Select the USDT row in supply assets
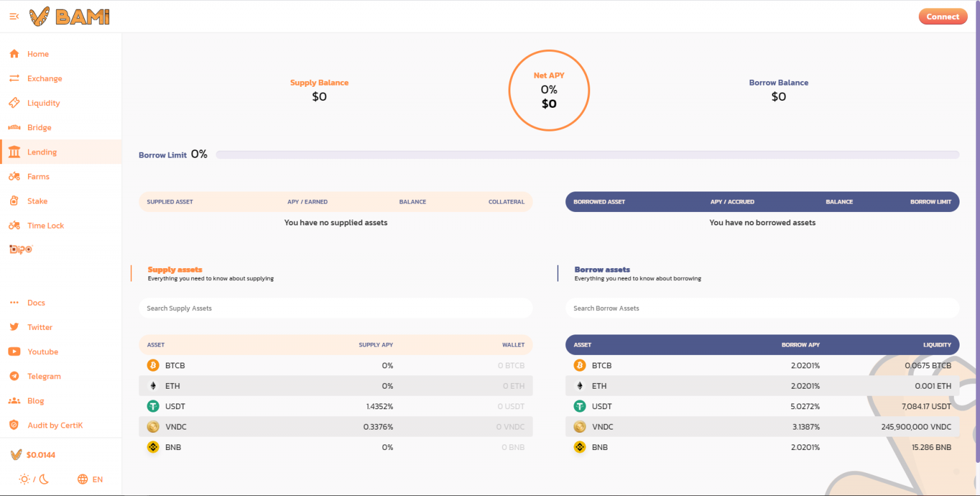 pos(336,406)
